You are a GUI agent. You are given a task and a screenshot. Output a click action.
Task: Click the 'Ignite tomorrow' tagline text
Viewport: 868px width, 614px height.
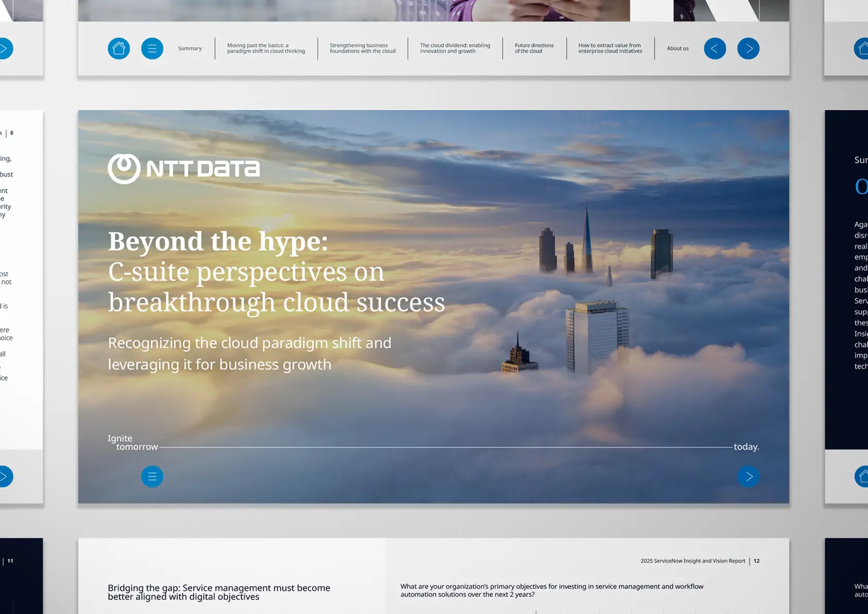(x=132, y=442)
